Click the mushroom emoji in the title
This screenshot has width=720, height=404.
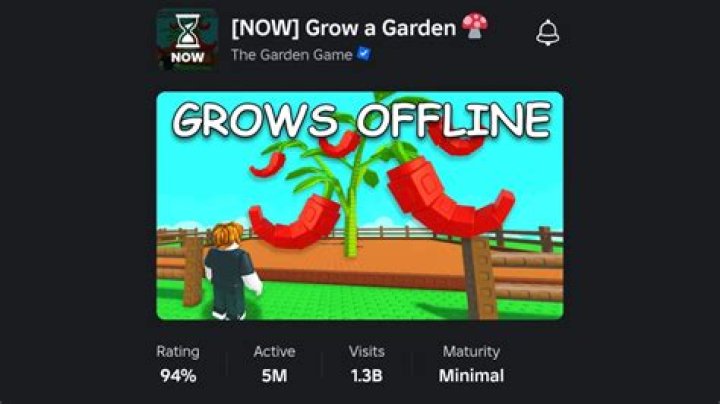475,26
